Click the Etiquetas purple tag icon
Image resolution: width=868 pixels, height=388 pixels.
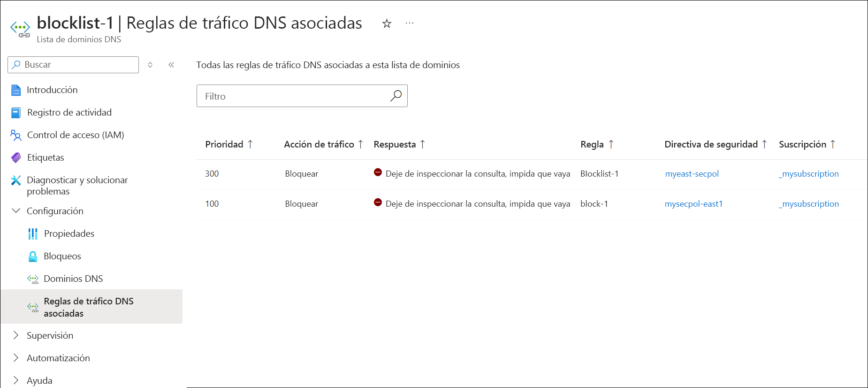[16, 158]
